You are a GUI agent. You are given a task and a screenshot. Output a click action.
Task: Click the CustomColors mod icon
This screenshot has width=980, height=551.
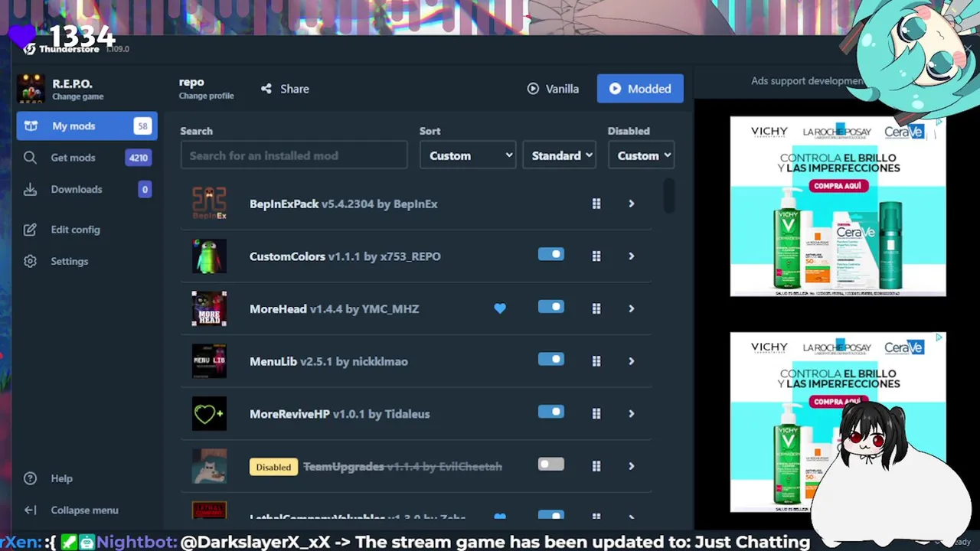coord(209,256)
